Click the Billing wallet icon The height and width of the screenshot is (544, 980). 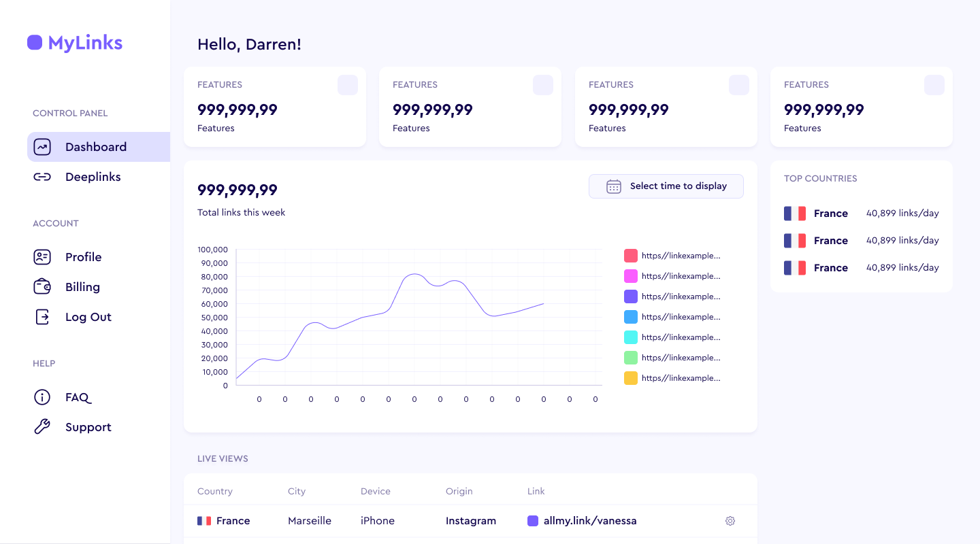[x=42, y=287]
